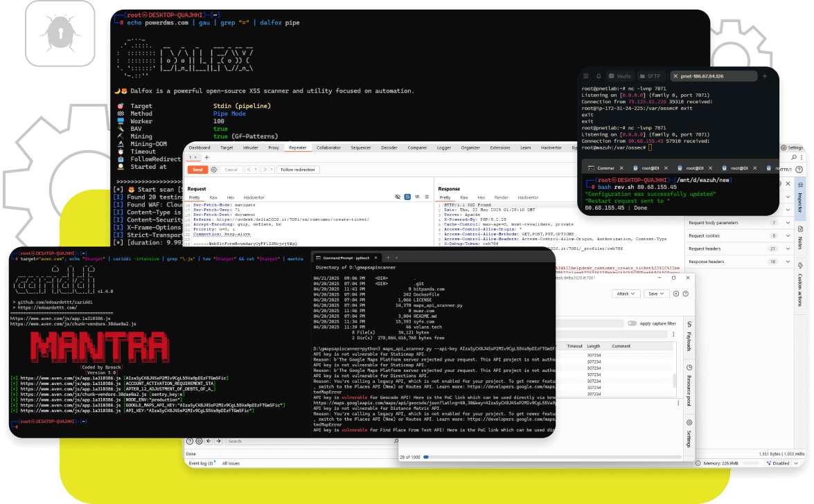This screenshot has width=814, height=504.
Task: Click the forward history arrow in Repeater
Action: (x=264, y=170)
